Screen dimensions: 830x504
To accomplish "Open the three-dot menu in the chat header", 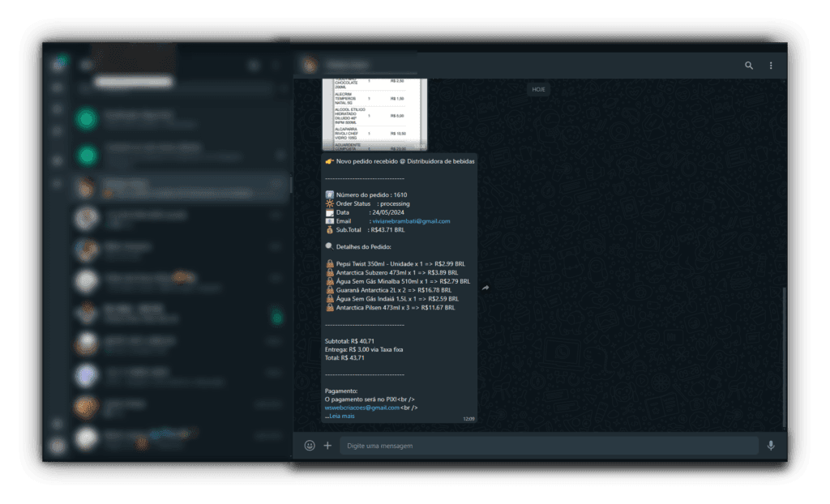I will click(771, 66).
